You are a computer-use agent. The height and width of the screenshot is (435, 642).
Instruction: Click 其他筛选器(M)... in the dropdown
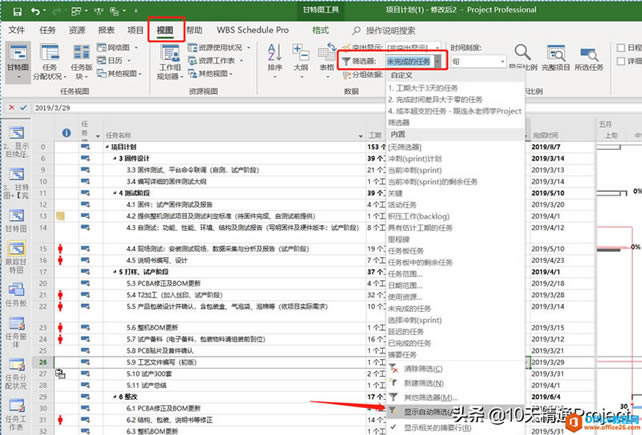tap(425, 397)
